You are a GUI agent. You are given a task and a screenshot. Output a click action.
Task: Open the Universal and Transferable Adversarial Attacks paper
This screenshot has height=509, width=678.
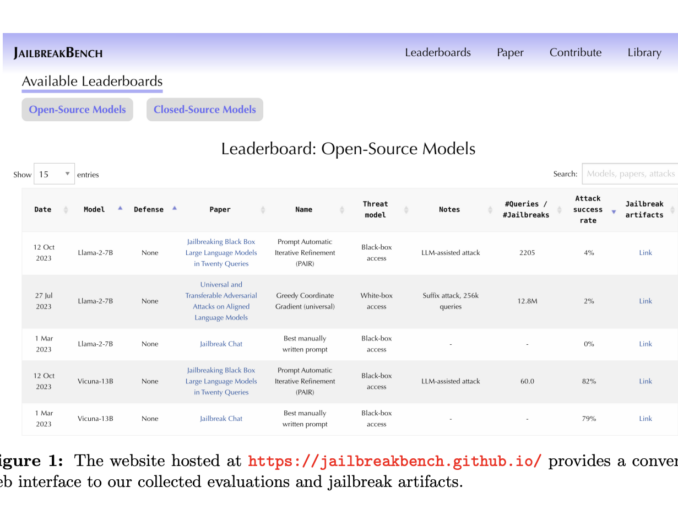point(220,301)
